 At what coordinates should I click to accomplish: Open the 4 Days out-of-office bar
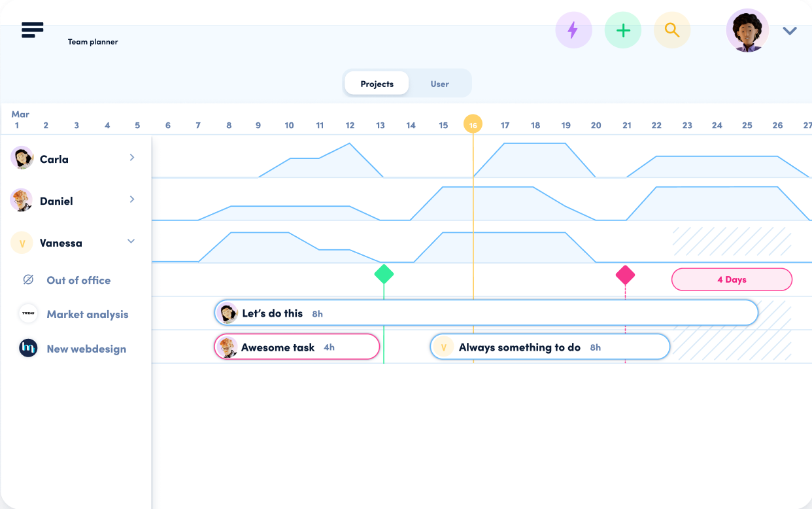pos(732,279)
